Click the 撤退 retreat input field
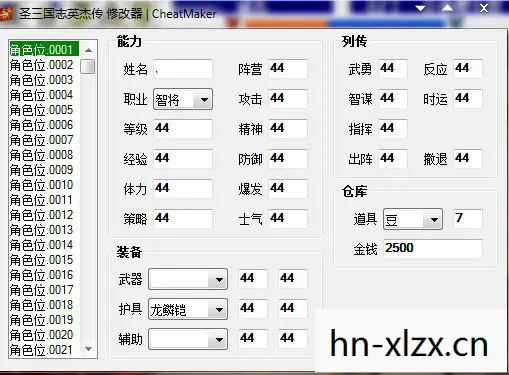Viewport: 509px width, 375px height. click(468, 159)
